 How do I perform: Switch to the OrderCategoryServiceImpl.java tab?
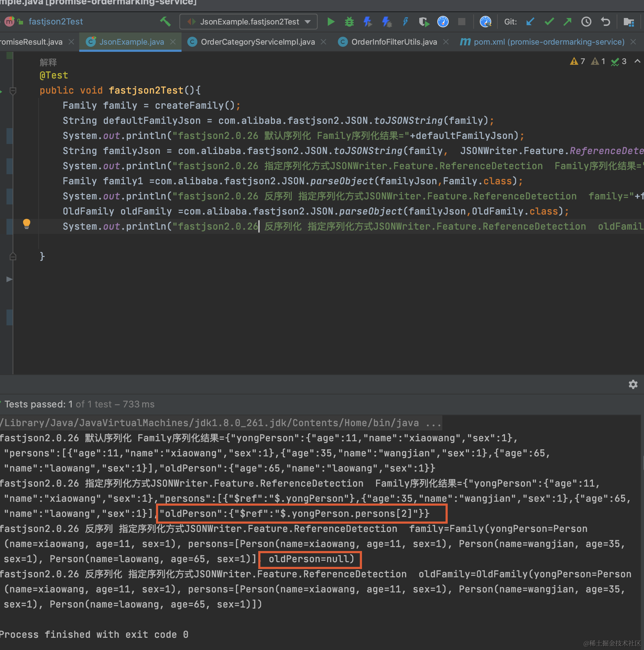257,42
